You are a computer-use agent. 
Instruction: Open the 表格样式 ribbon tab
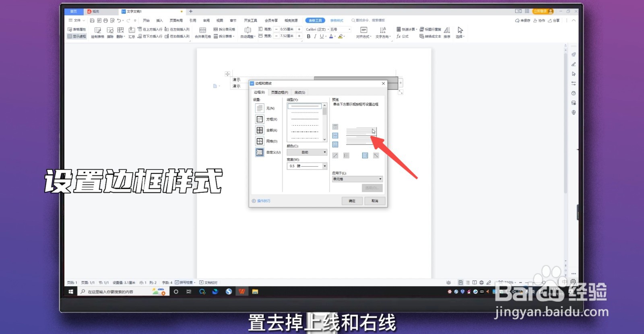click(x=337, y=21)
